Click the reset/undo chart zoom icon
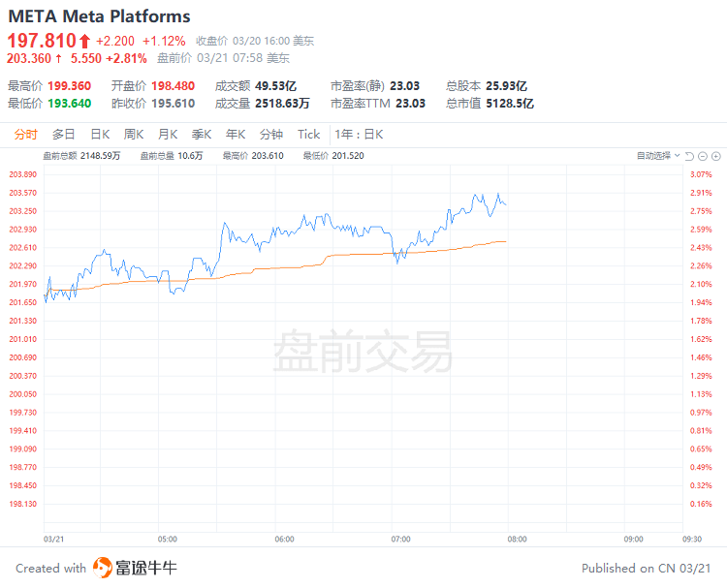 [689, 156]
